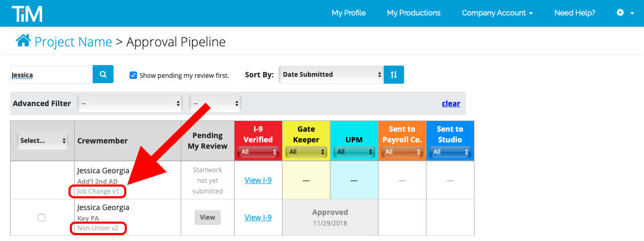Uncheck Show pending my review first

[x=133, y=75]
